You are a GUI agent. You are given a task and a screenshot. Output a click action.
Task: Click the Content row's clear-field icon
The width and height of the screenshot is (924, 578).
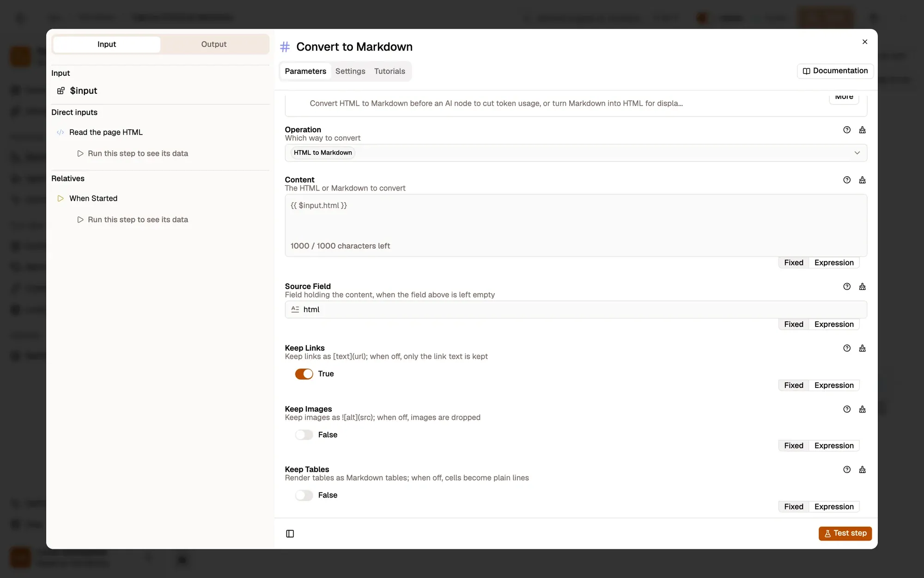click(x=862, y=180)
